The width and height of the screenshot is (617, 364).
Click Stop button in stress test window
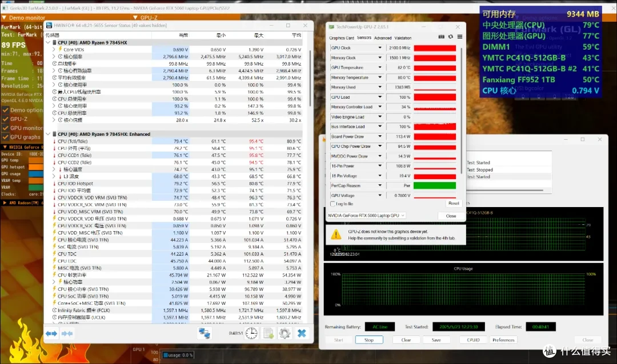tap(368, 340)
